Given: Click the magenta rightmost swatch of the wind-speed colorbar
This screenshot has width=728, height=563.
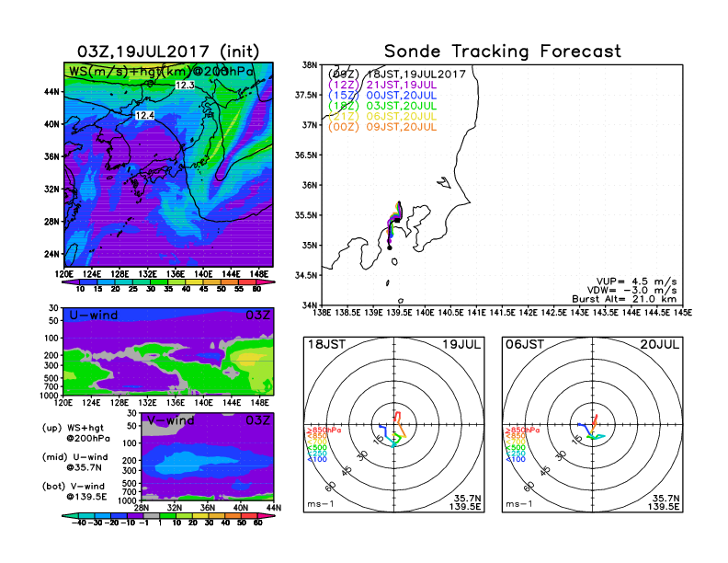Looking at the screenshot, I should [x=266, y=282].
